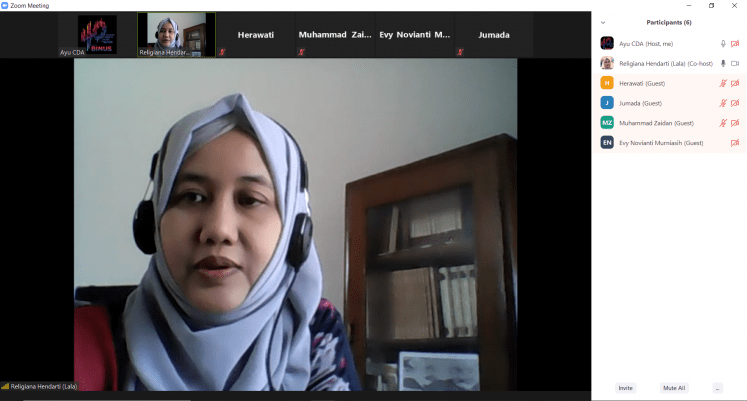747x401 pixels.
Task: Close the Zoom Meeting window
Action: pos(734,6)
